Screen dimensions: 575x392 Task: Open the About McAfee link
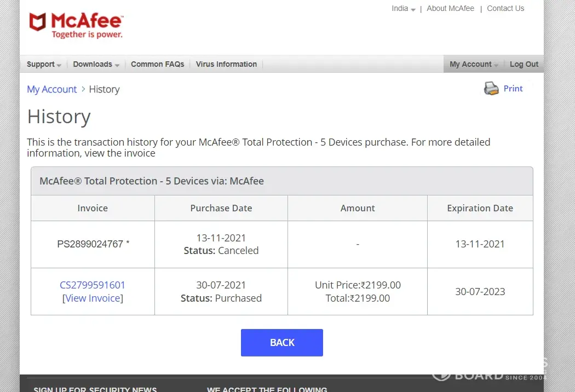[x=451, y=9]
